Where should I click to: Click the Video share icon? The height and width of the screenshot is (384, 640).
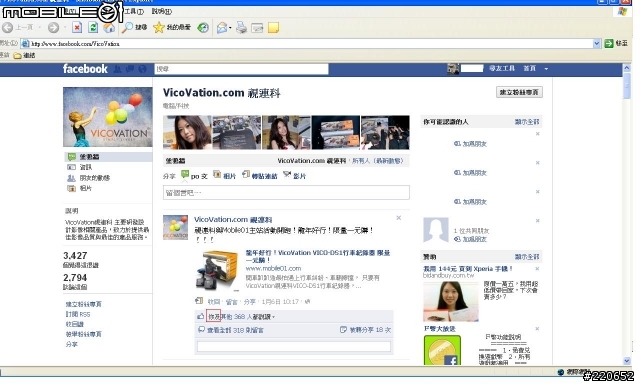287,175
